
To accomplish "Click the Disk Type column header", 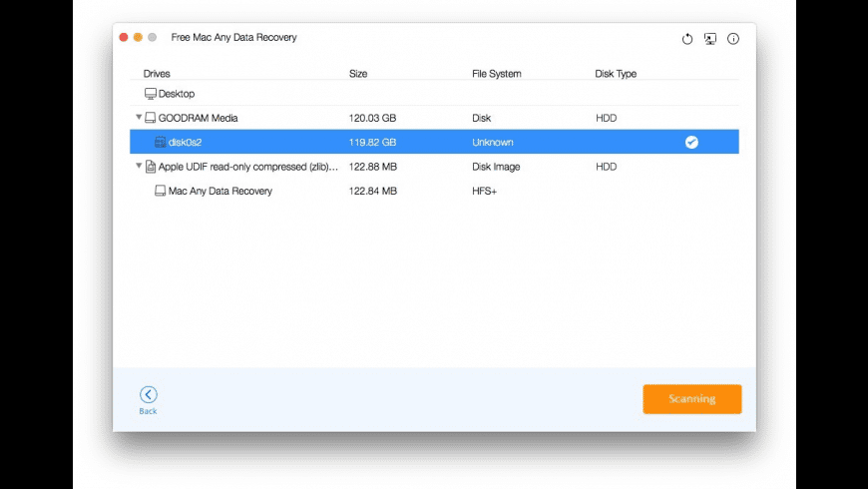I will coord(616,74).
